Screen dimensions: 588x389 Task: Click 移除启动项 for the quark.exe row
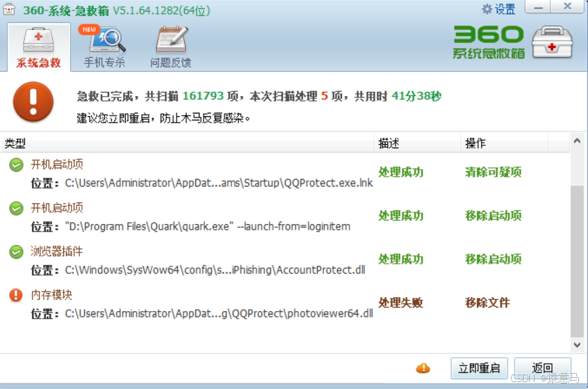click(x=493, y=216)
